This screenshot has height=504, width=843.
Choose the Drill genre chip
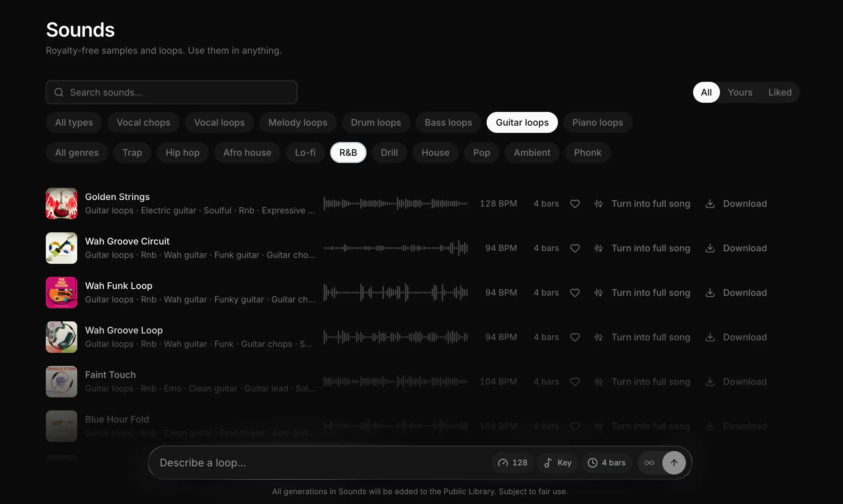coord(389,153)
